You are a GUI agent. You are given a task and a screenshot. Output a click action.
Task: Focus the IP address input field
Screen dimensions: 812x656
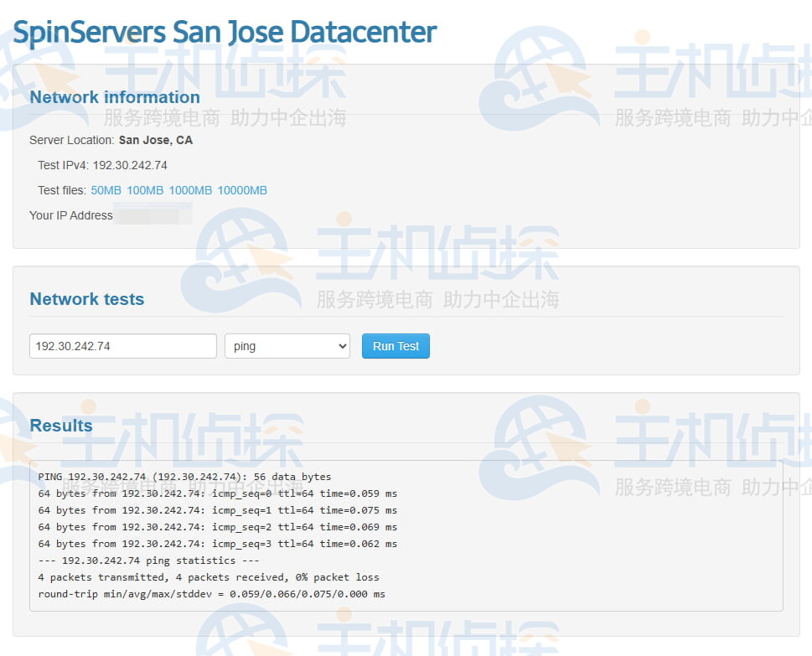pyautogui.click(x=122, y=346)
